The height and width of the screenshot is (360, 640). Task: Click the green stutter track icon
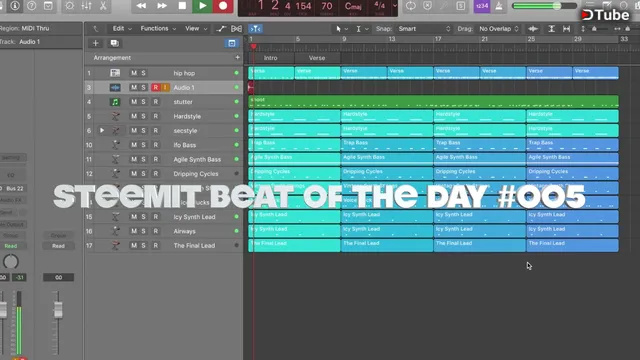pyautogui.click(x=115, y=102)
